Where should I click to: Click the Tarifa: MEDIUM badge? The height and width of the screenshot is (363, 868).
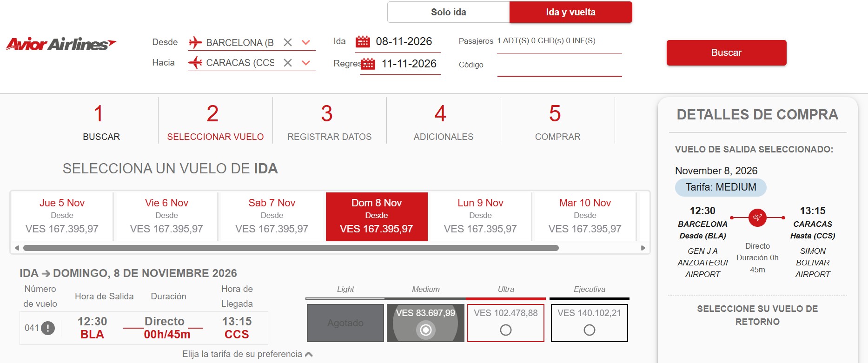721,187
